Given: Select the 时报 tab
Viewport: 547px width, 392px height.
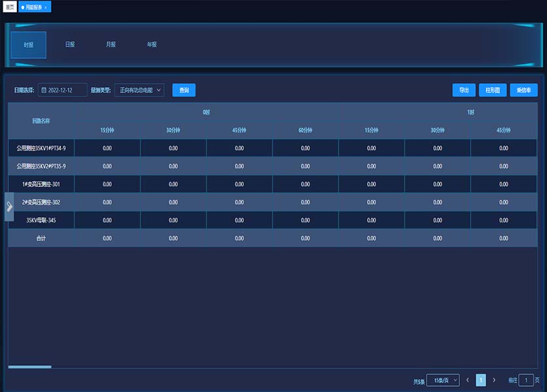Looking at the screenshot, I should click(x=28, y=45).
